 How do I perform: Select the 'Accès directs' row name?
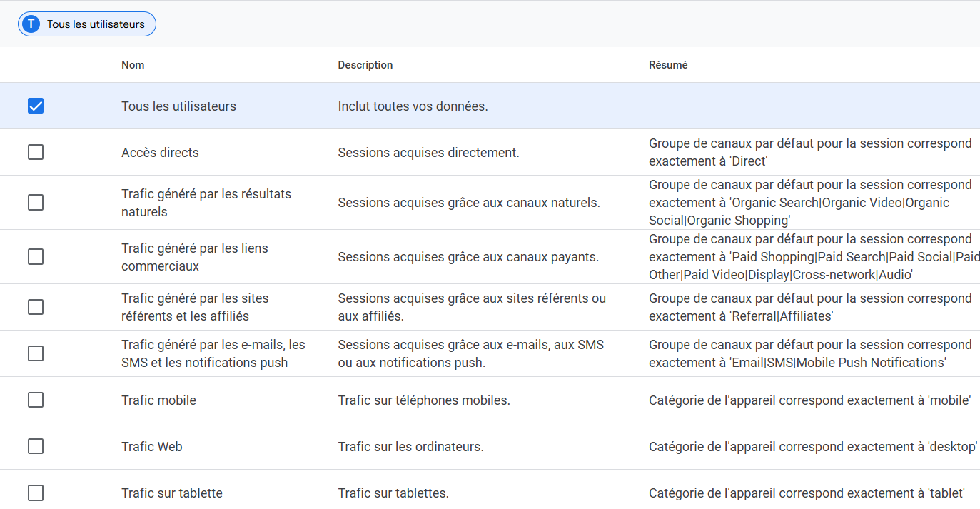(x=160, y=153)
